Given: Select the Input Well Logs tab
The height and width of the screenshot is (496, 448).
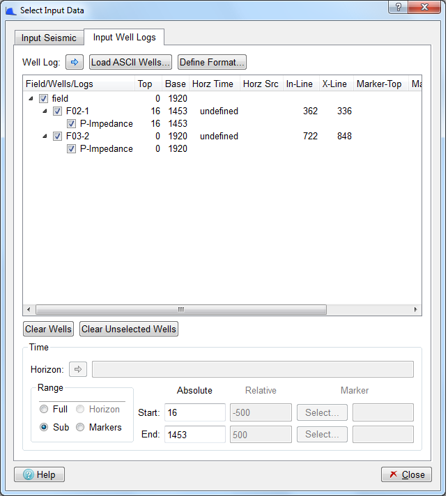Looking at the screenshot, I should click(x=124, y=37).
